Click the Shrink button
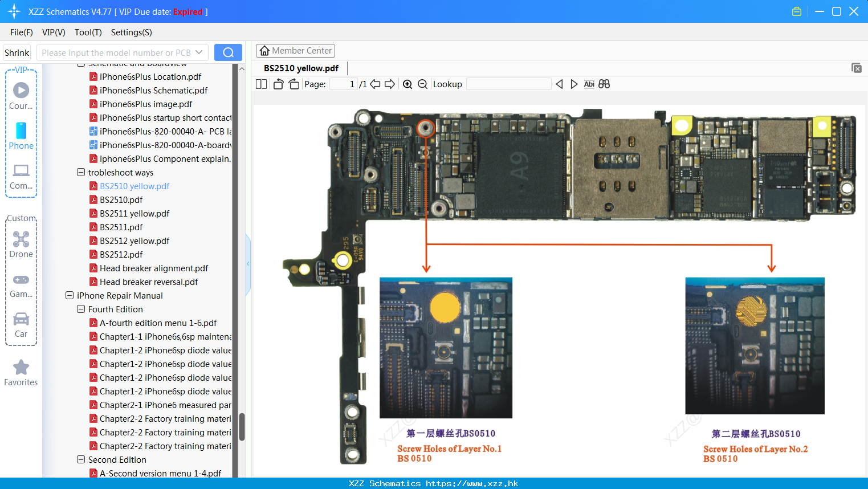868x489 pixels. 17,52
